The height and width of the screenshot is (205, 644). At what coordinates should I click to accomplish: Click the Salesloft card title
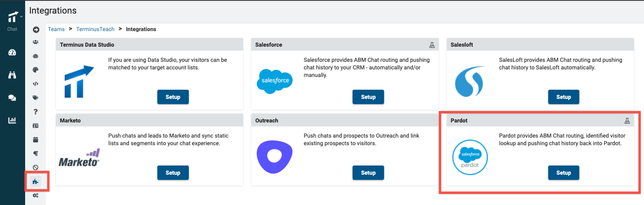pos(462,45)
